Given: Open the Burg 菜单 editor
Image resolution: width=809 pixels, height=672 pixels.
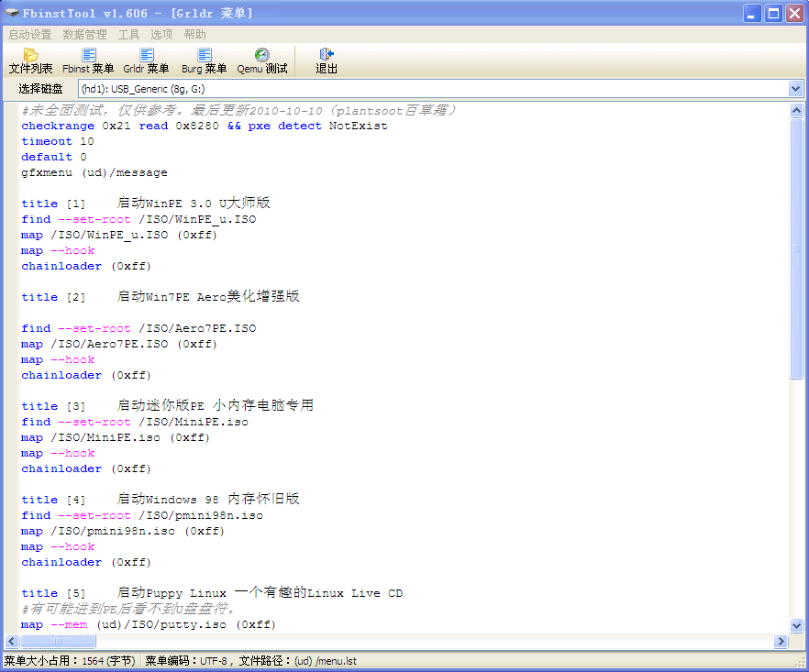Looking at the screenshot, I should click(x=204, y=61).
